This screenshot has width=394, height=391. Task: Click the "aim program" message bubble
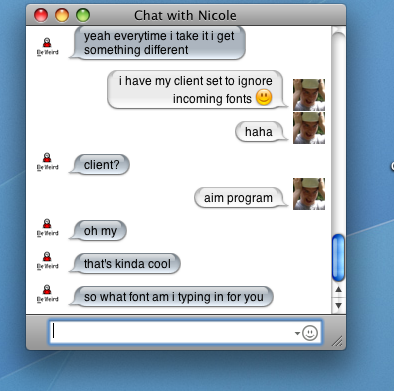pos(240,198)
